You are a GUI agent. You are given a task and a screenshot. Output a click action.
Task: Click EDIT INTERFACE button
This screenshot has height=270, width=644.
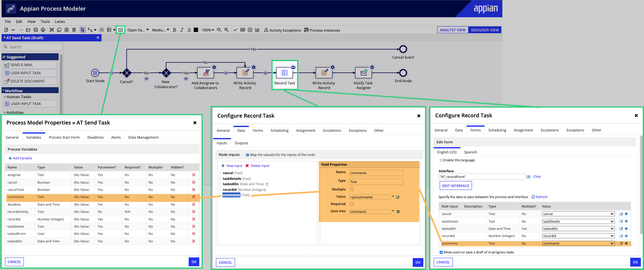point(456,186)
